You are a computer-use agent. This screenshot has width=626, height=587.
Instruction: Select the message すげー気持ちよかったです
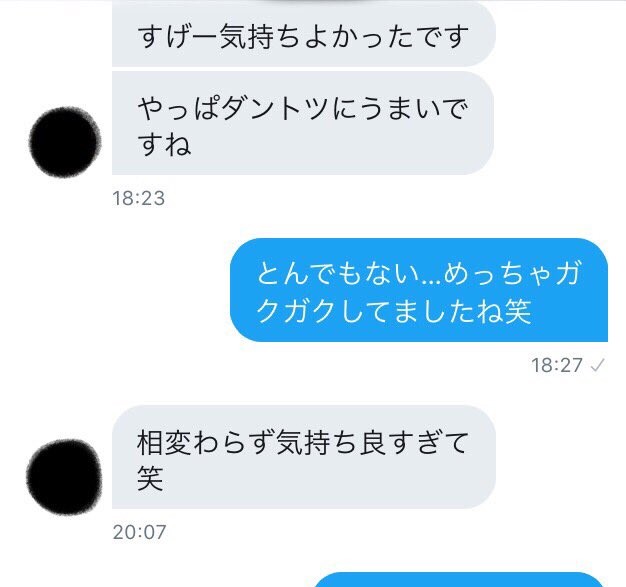coord(303,34)
